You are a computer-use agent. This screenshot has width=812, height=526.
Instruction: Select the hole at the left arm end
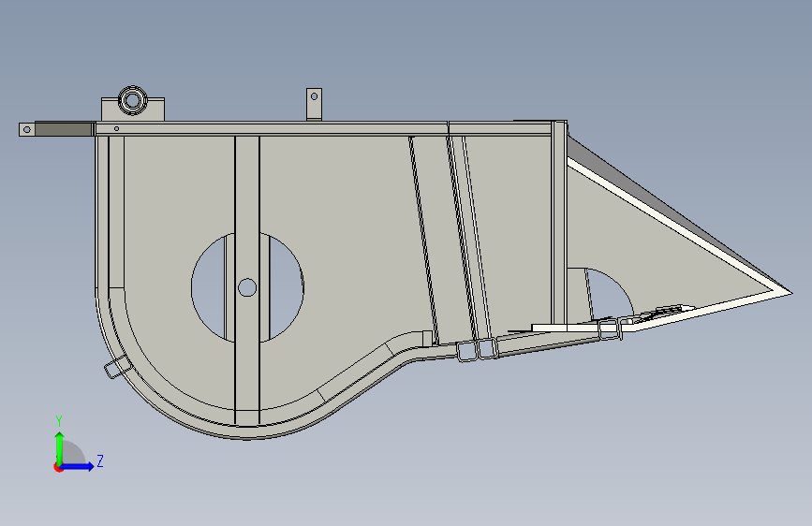point(27,129)
